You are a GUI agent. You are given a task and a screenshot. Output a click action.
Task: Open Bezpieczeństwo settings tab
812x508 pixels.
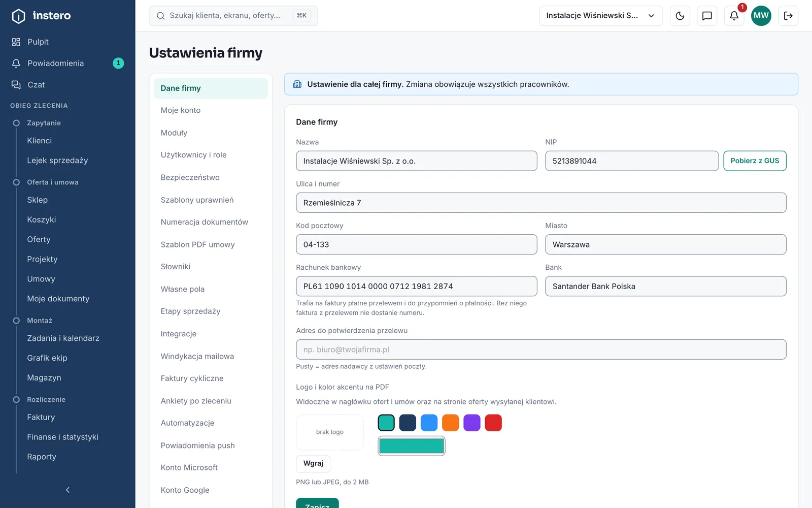coord(211,177)
